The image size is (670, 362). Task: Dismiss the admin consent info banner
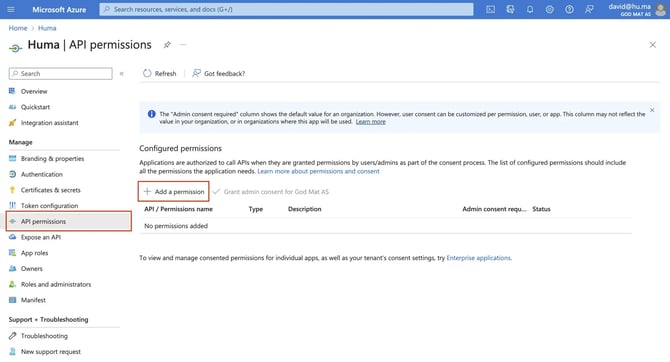652,110
